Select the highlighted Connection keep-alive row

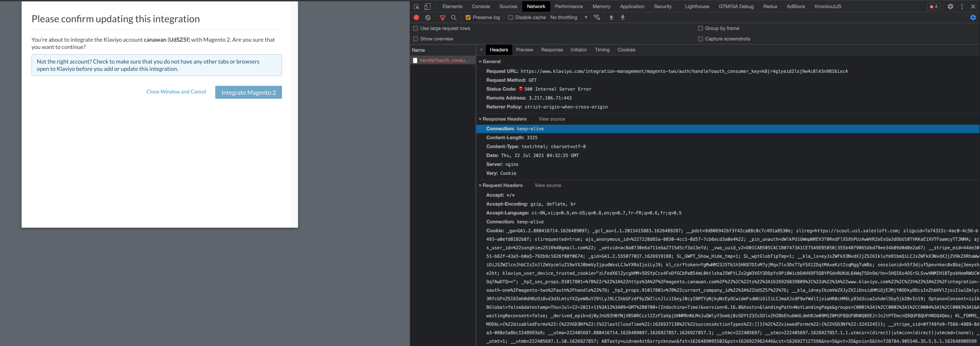click(728, 129)
